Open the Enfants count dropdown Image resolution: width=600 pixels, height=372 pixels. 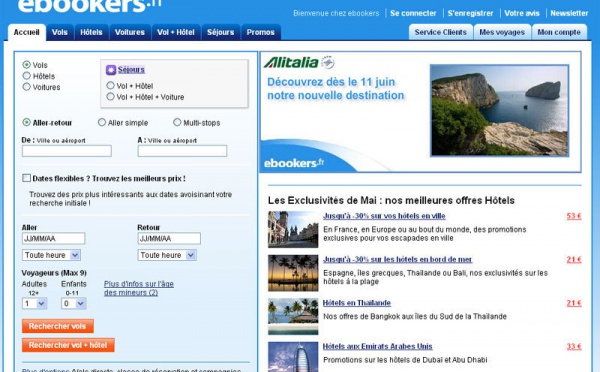click(x=73, y=303)
